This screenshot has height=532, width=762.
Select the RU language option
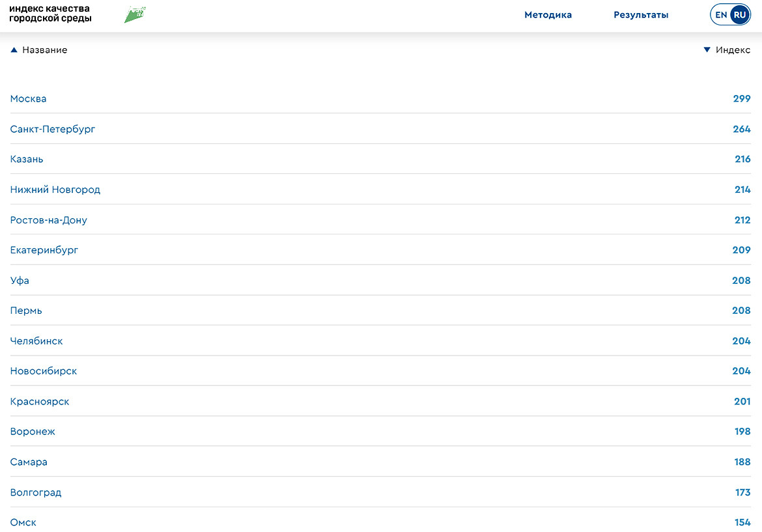[739, 15]
